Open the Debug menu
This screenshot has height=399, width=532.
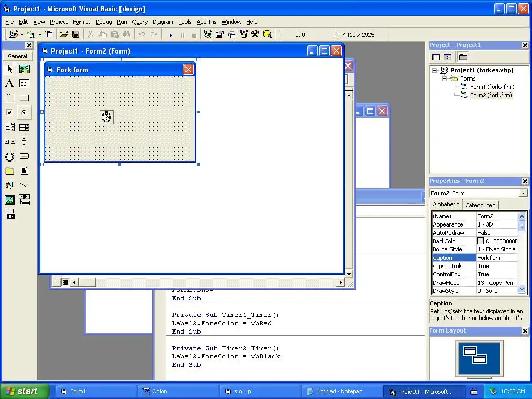coord(104,22)
